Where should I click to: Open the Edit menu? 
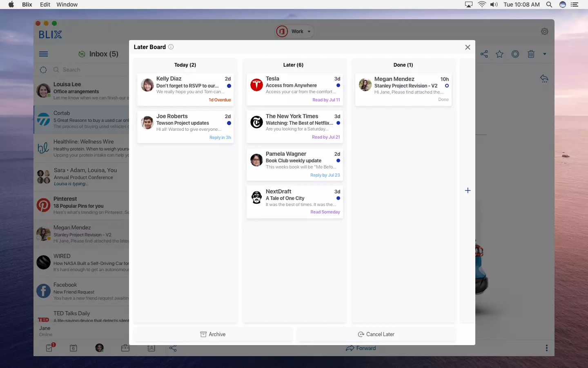click(x=45, y=4)
